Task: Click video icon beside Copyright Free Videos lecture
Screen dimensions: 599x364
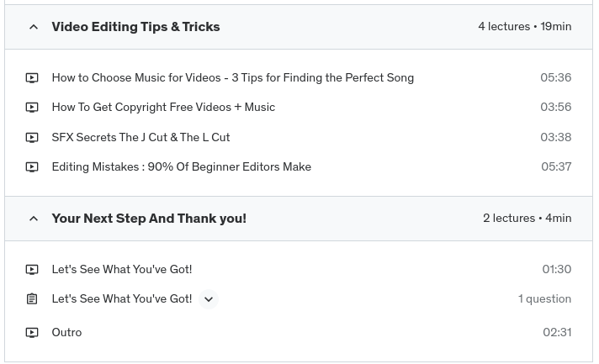Action: coord(32,108)
